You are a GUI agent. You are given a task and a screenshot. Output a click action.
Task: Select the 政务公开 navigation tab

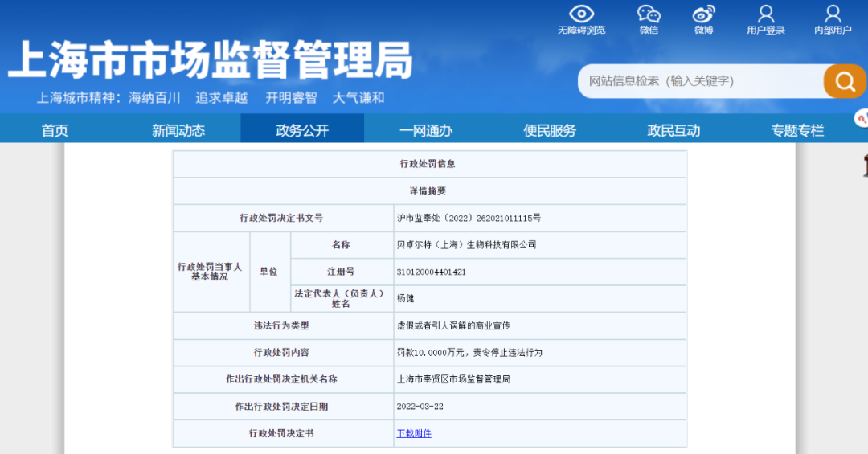(302, 130)
